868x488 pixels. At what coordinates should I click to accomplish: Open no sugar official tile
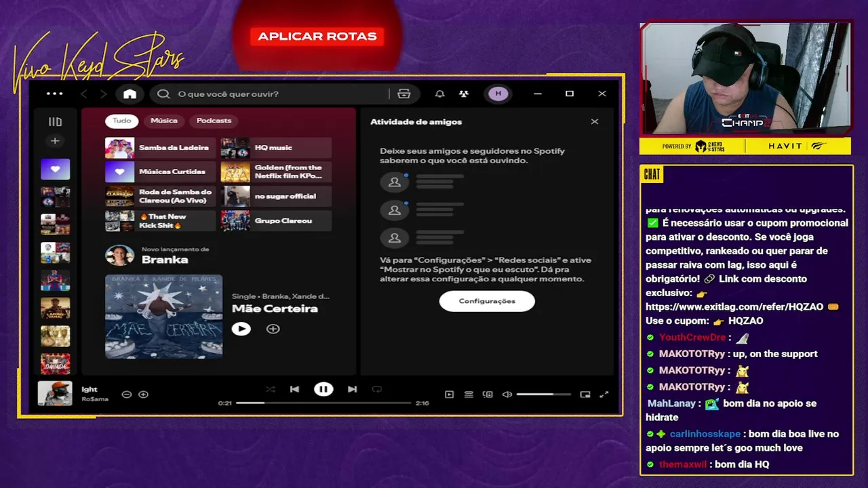[276, 197]
